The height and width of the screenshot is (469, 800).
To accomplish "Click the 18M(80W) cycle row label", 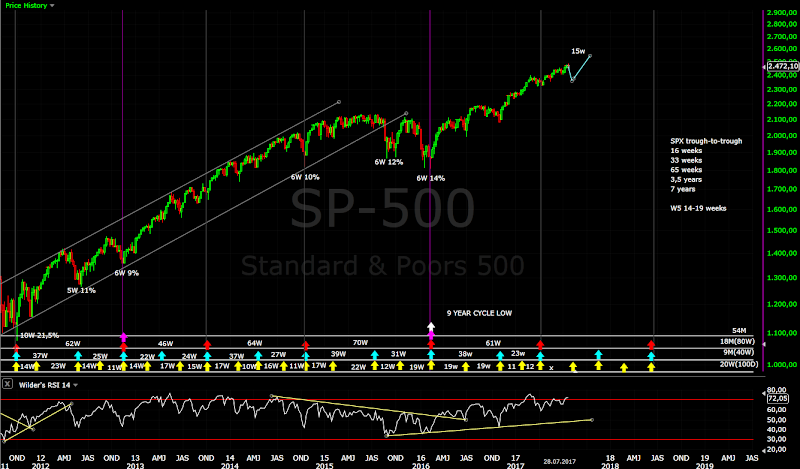I will (739, 341).
